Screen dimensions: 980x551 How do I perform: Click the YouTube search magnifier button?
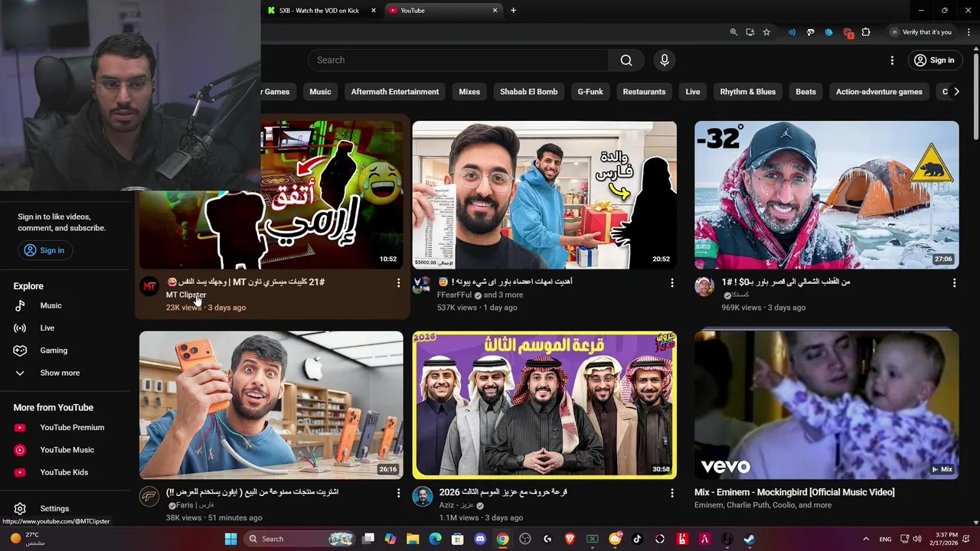coord(626,60)
